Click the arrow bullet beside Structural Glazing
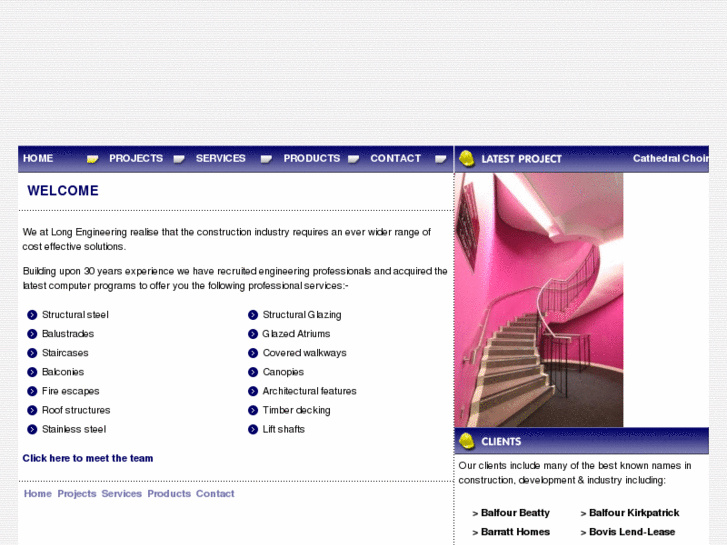Screen dimensions: 727x545 pyautogui.click(x=253, y=315)
